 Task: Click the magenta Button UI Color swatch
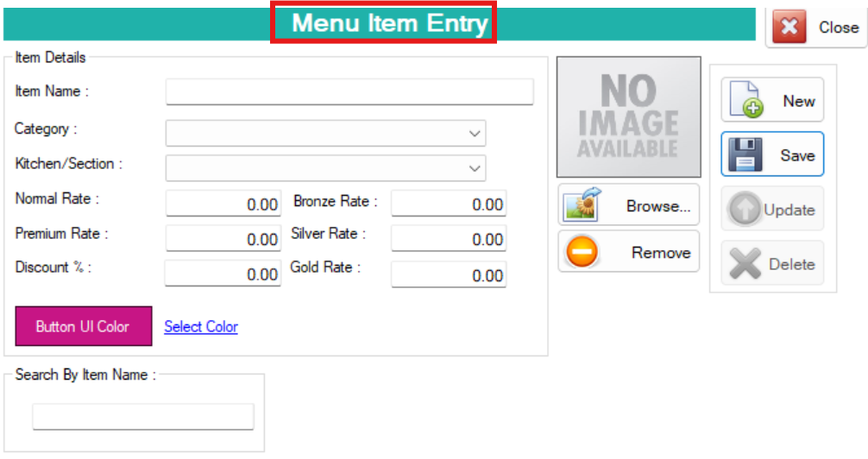(x=84, y=326)
